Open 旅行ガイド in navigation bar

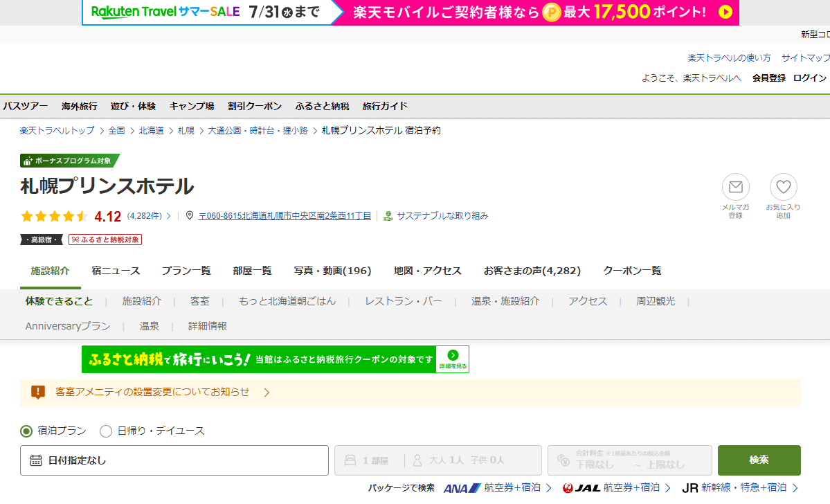tap(385, 106)
